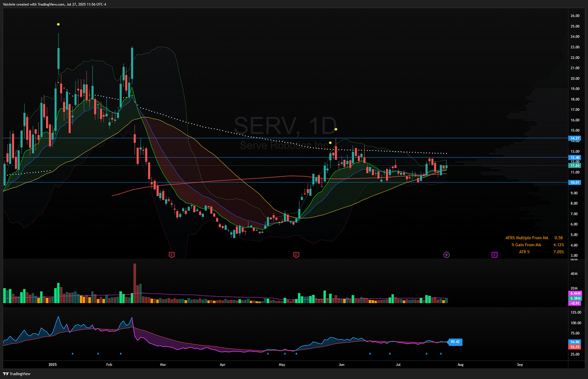
Task: Click the purple lightning bolt event icon
Action: [x=446, y=255]
